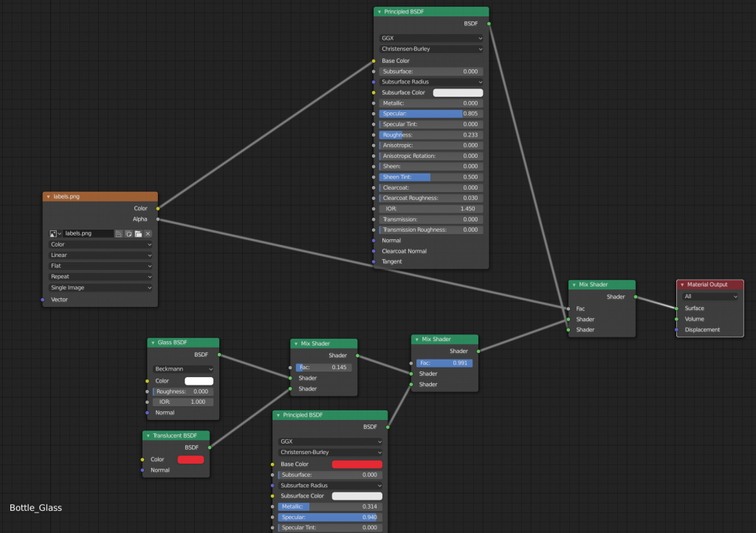Click the red Color swatch in Translucent BSDF

coord(190,460)
